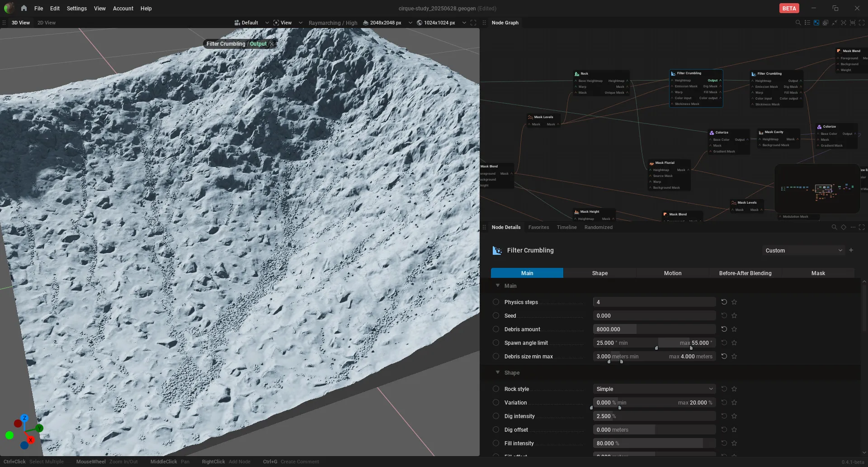This screenshot has height=467, width=868.
Task: Open the Rock style Simple dropdown
Action: click(654, 389)
